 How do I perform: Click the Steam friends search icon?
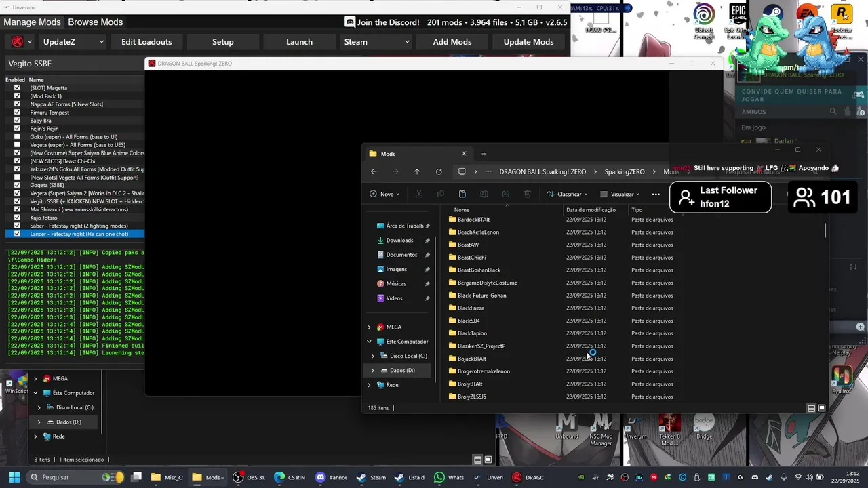pyautogui.click(x=833, y=112)
